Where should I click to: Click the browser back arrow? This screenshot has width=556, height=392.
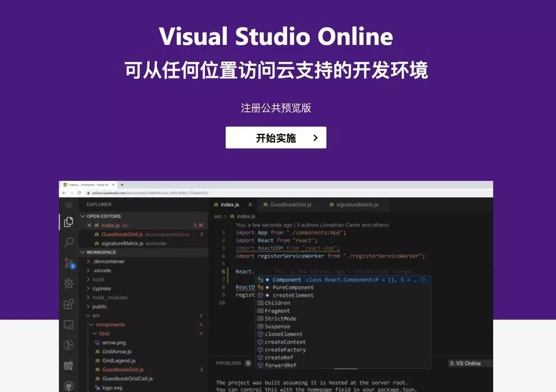[x=64, y=193]
